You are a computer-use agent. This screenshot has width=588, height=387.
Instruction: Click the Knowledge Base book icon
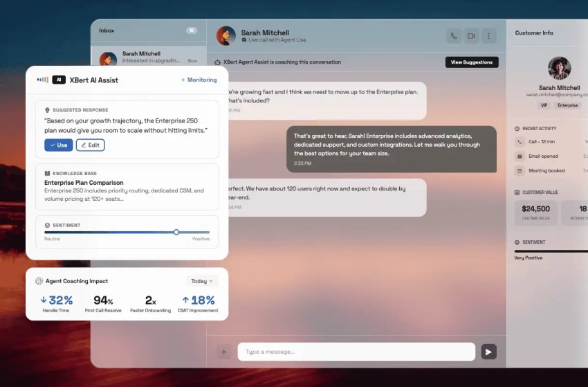pyautogui.click(x=47, y=173)
